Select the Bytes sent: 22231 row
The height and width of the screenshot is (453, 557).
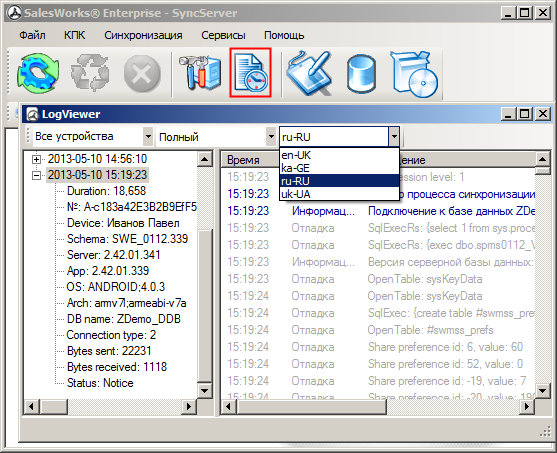coord(109,351)
